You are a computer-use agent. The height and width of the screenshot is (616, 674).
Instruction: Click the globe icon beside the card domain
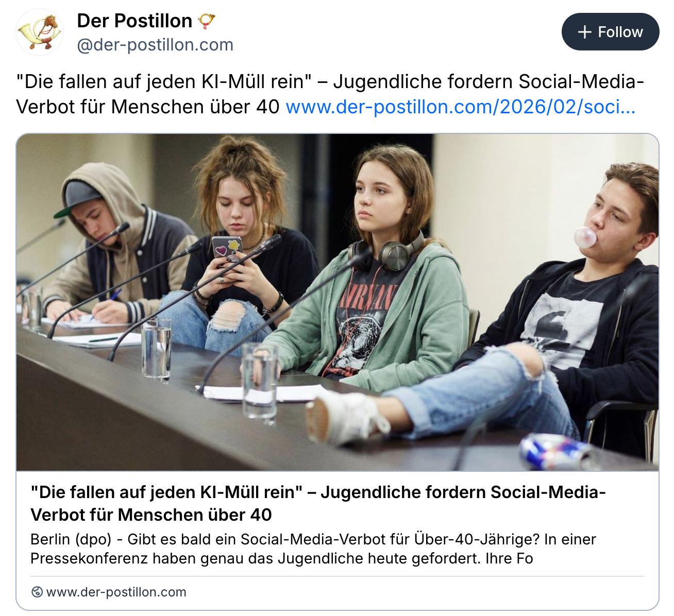coord(37,592)
